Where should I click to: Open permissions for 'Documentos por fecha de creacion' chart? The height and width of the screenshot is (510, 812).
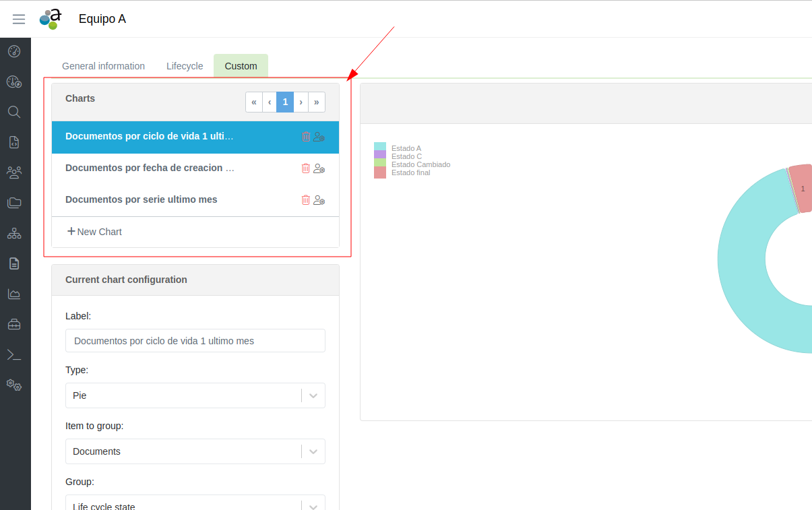[319, 168]
